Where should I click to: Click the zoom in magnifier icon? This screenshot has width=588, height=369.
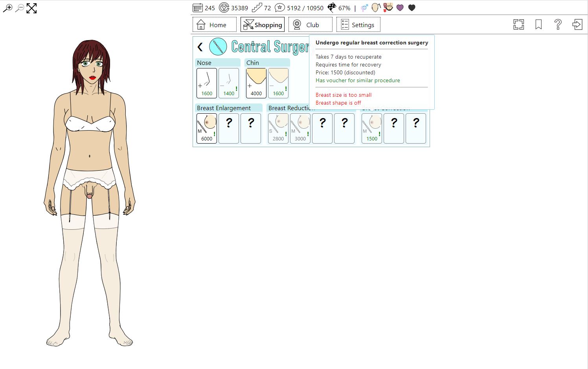(x=8, y=8)
